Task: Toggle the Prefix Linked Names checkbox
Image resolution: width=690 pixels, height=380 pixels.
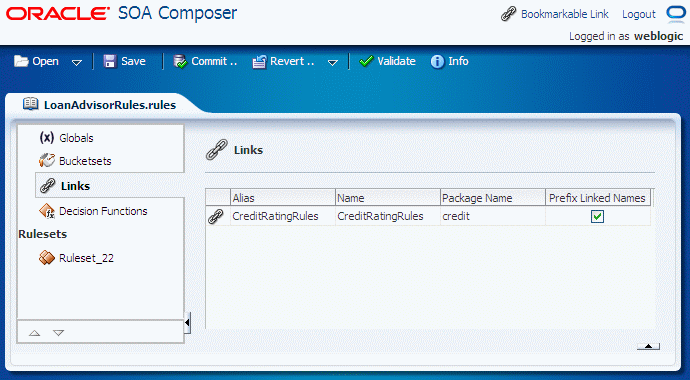Action: click(x=598, y=216)
